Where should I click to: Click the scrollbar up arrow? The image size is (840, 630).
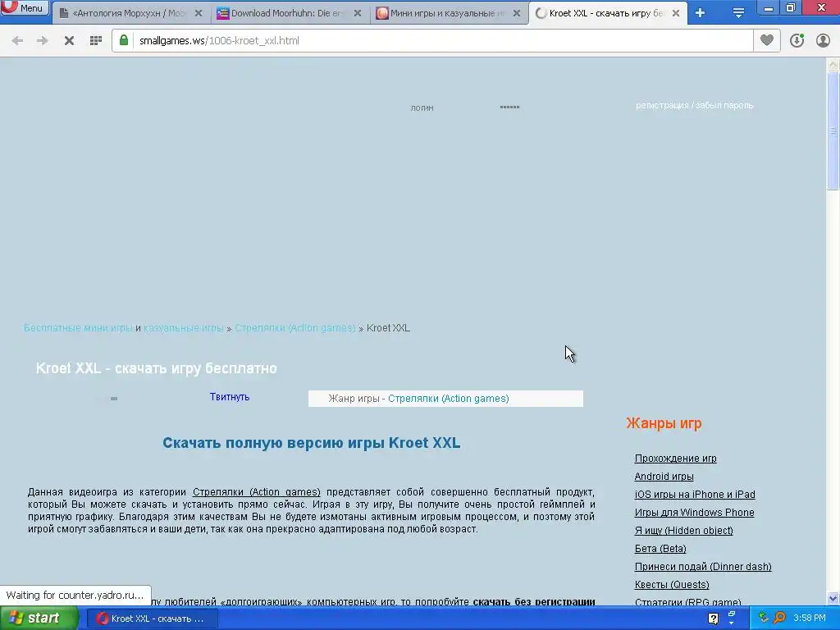[833, 65]
